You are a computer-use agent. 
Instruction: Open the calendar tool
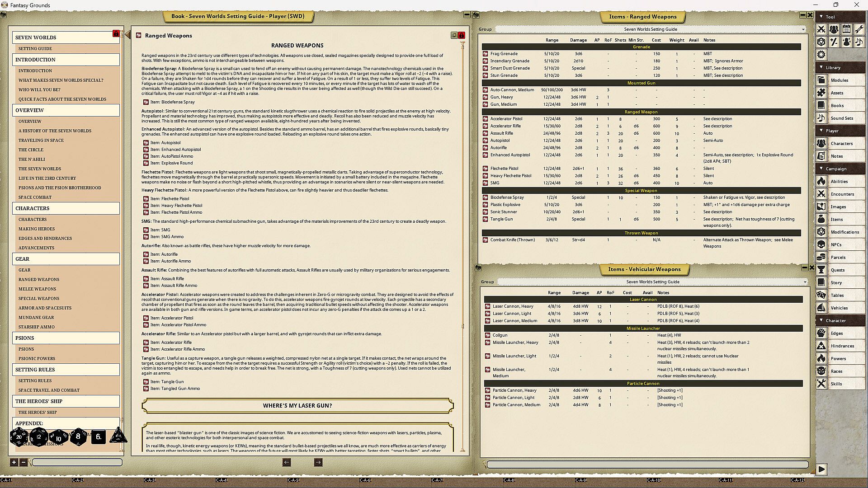846,29
